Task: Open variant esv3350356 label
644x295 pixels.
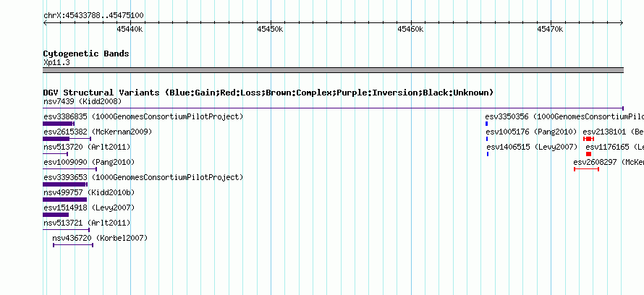Action: [564, 116]
